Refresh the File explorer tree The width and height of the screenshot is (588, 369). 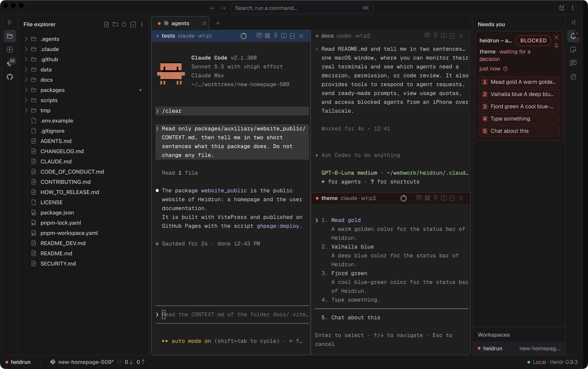(x=124, y=24)
